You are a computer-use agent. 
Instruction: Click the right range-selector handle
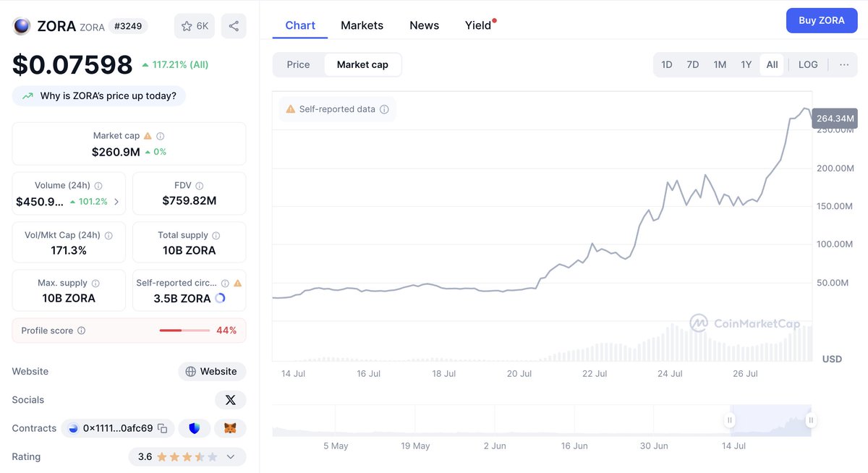pos(811,420)
